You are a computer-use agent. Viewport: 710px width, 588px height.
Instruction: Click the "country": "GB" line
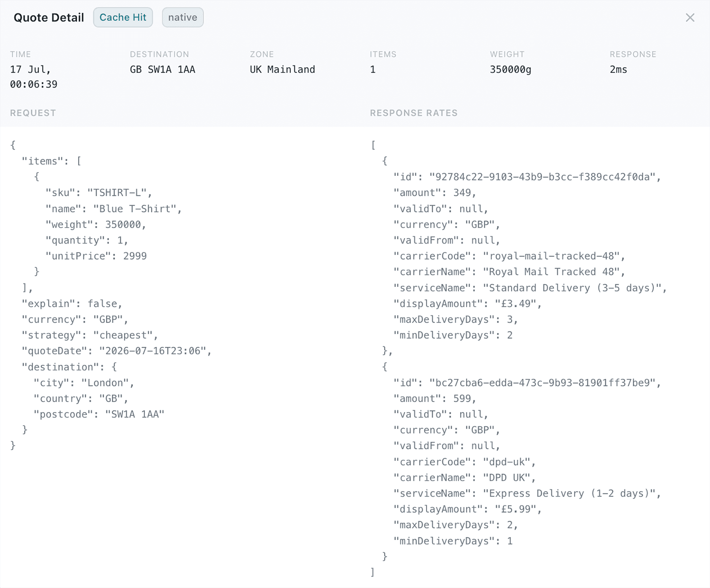(x=81, y=399)
